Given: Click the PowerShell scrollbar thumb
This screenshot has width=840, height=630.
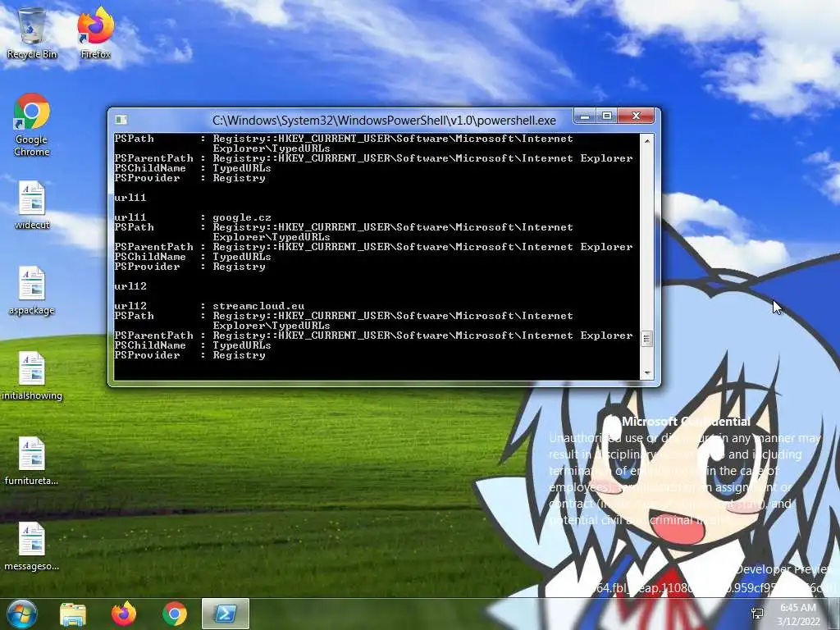Looking at the screenshot, I should [x=647, y=339].
